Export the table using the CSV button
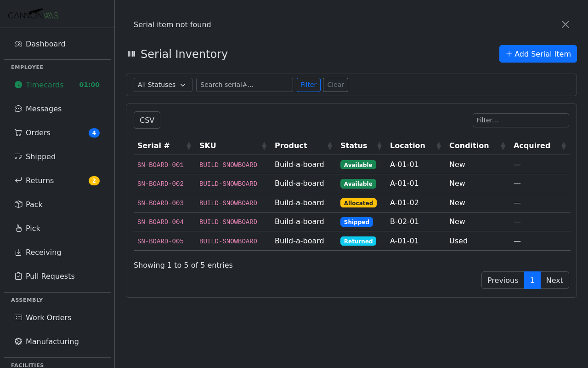 coord(147,120)
